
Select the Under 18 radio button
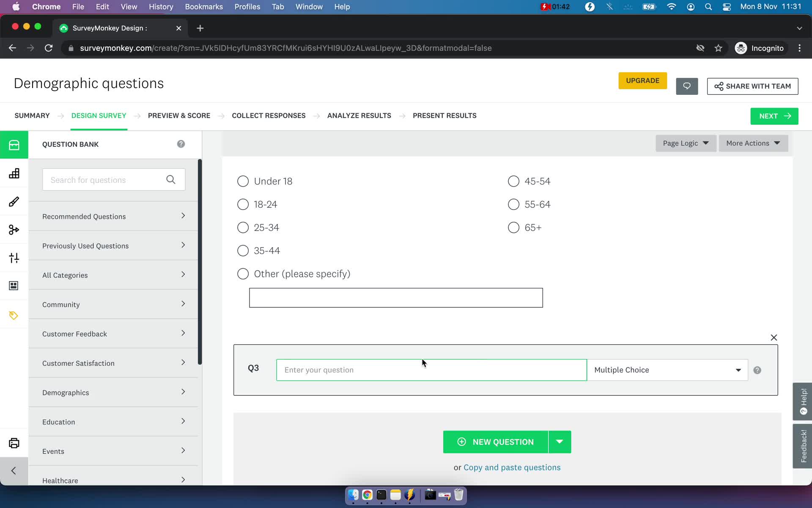tap(243, 181)
